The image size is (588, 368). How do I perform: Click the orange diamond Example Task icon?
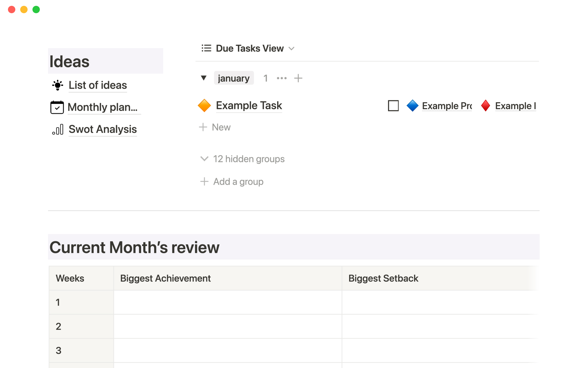[205, 105]
